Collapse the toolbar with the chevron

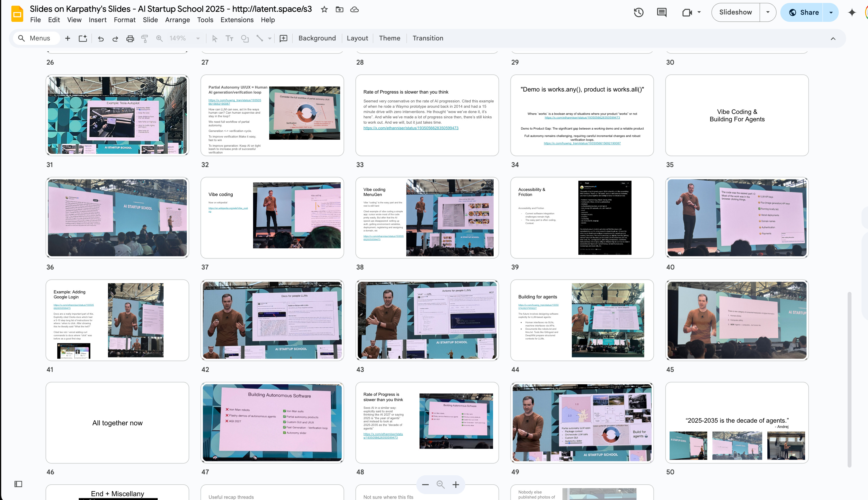833,38
